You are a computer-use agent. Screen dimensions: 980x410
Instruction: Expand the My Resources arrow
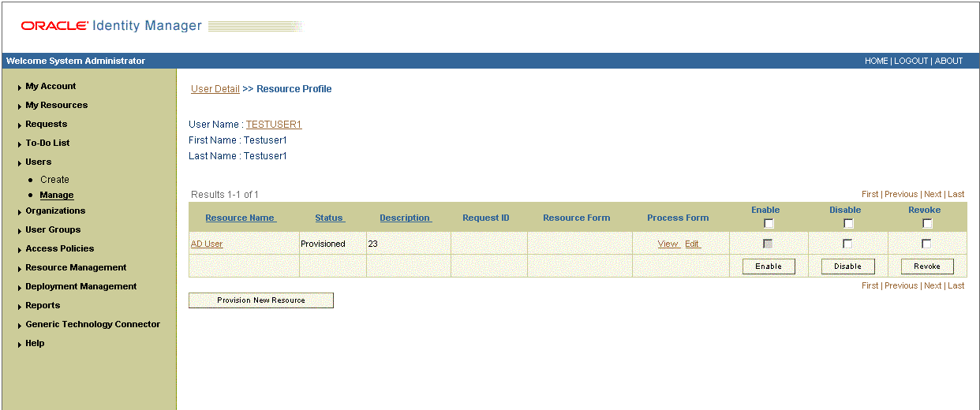[x=19, y=106]
